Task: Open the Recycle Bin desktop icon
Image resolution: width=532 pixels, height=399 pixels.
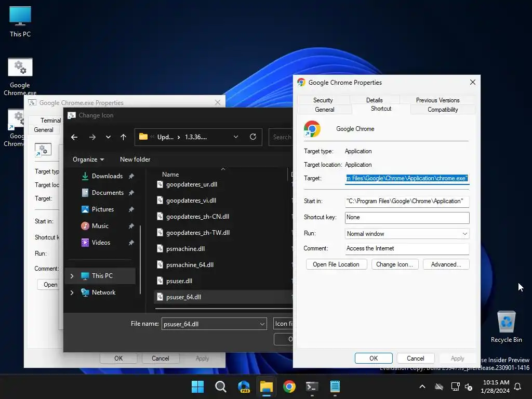Action: pyautogui.click(x=506, y=326)
